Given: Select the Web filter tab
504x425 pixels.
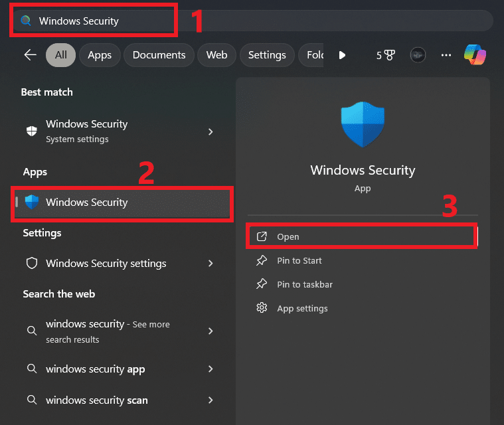Looking at the screenshot, I should (216, 55).
